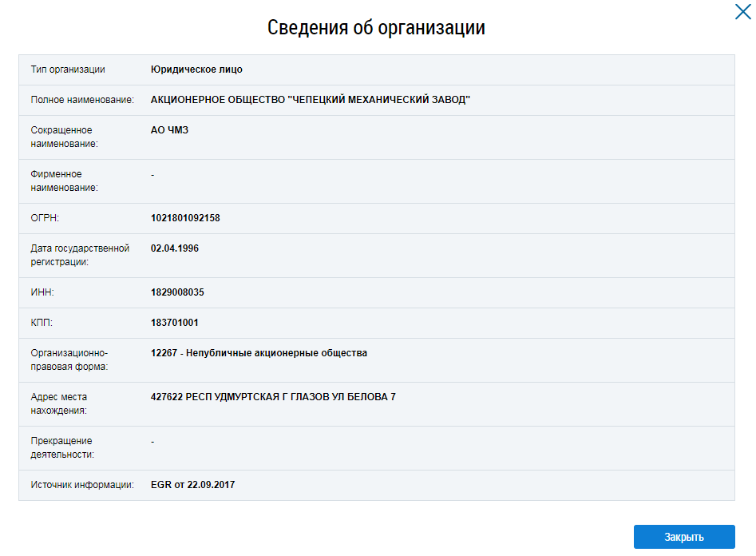Screen dimensions: 756x556
Task: Click the Адрес места нахождения label
Action: (x=59, y=403)
